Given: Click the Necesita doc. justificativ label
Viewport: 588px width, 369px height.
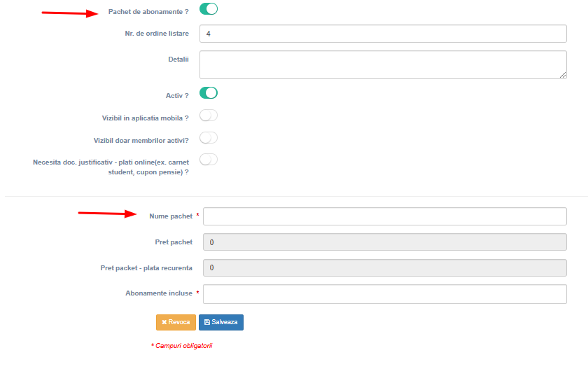Looking at the screenshot, I should click(x=111, y=167).
